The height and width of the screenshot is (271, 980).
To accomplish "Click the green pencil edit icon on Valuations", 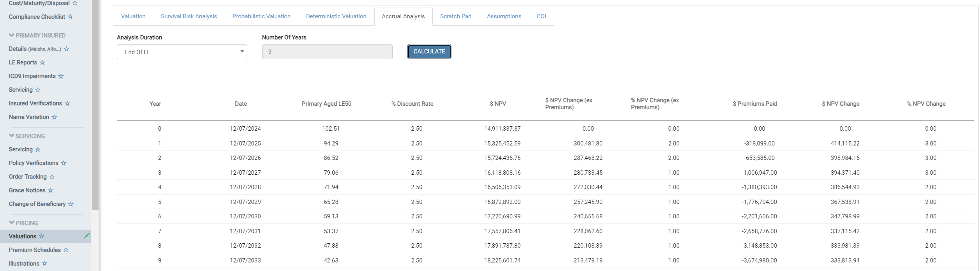I will [x=86, y=236].
